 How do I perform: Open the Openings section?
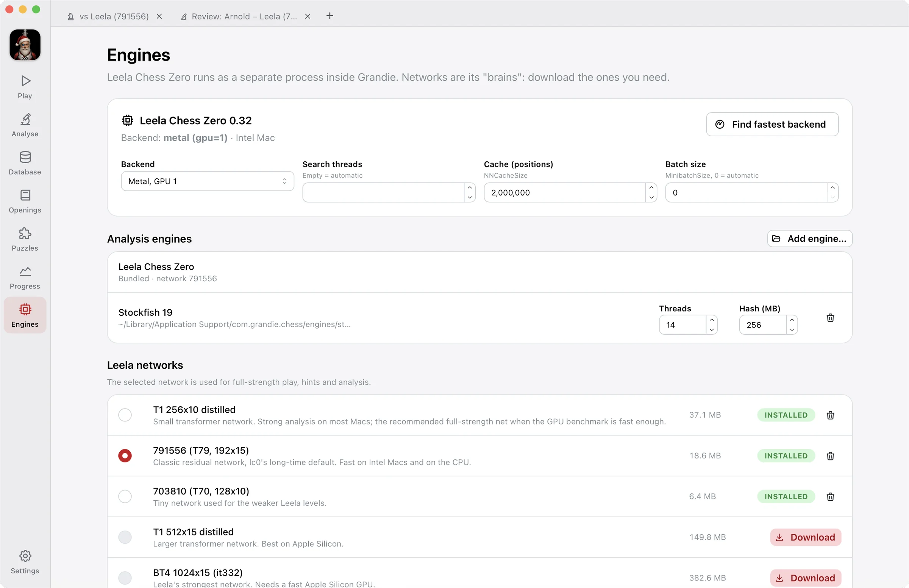pos(25,201)
